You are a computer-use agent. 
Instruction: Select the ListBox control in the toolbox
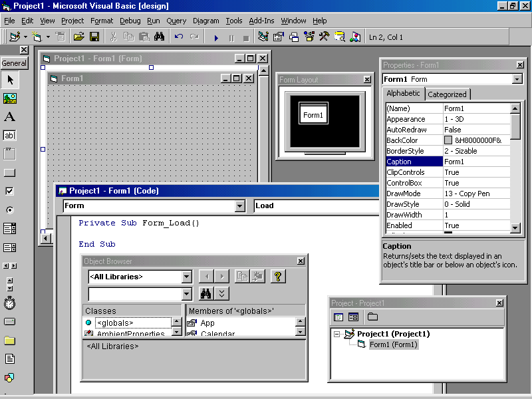(x=10, y=247)
